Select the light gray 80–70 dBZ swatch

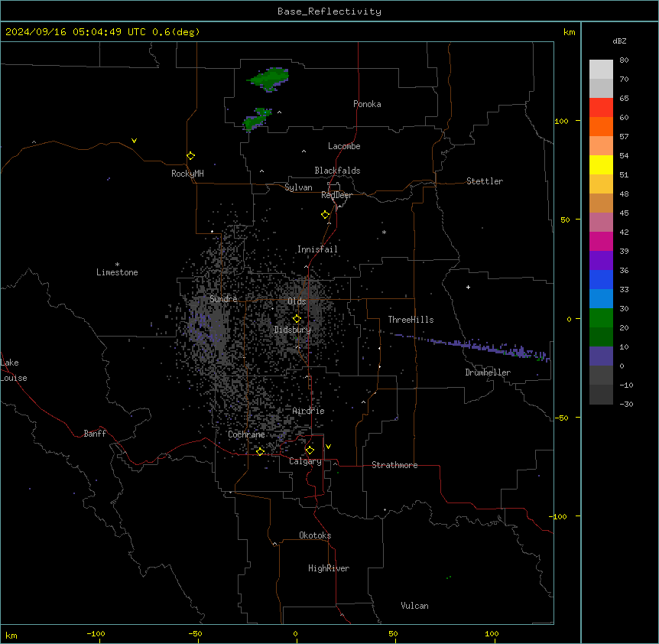pyautogui.click(x=601, y=69)
